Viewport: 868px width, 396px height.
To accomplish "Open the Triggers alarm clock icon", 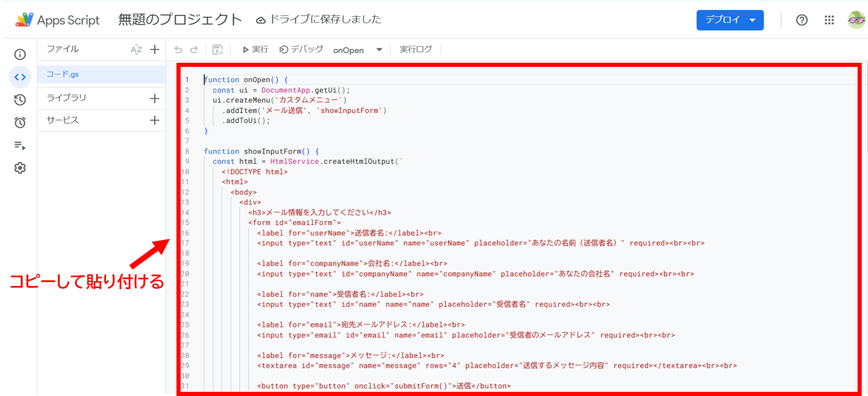I will click(x=20, y=122).
